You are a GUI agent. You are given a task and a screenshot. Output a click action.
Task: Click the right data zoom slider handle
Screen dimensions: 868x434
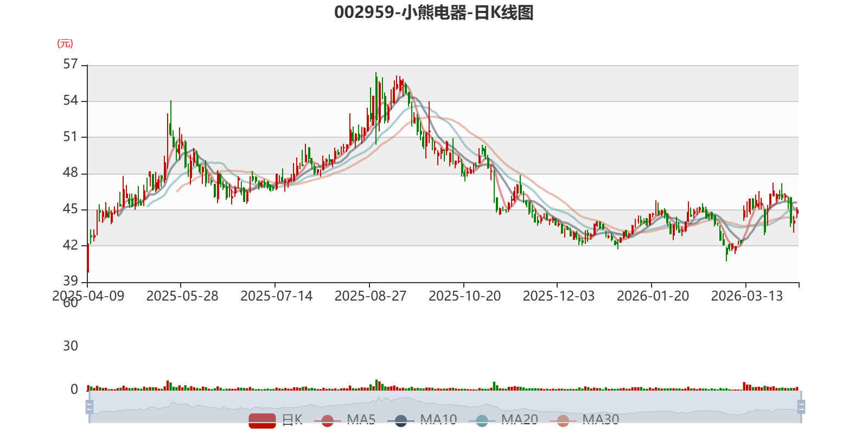tap(801, 407)
